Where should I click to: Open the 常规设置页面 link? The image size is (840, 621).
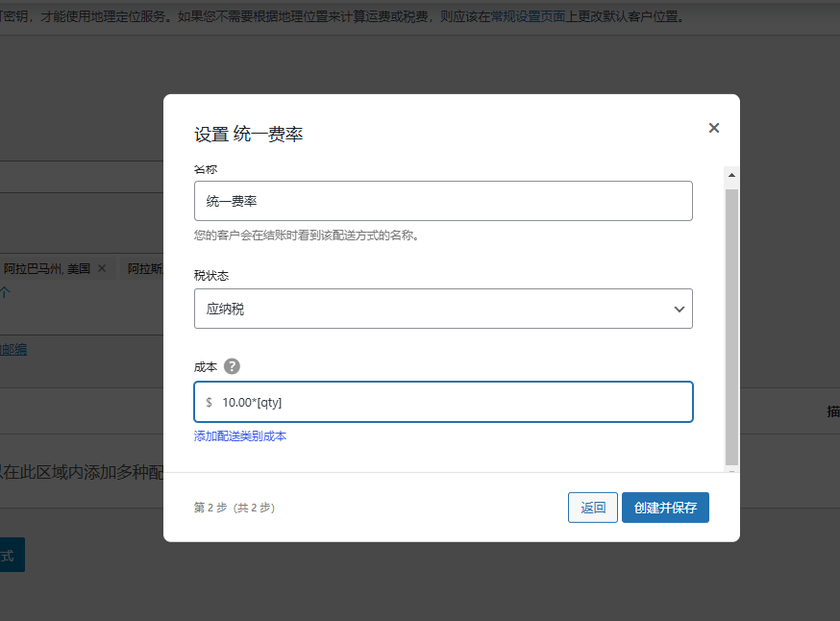coord(531,16)
